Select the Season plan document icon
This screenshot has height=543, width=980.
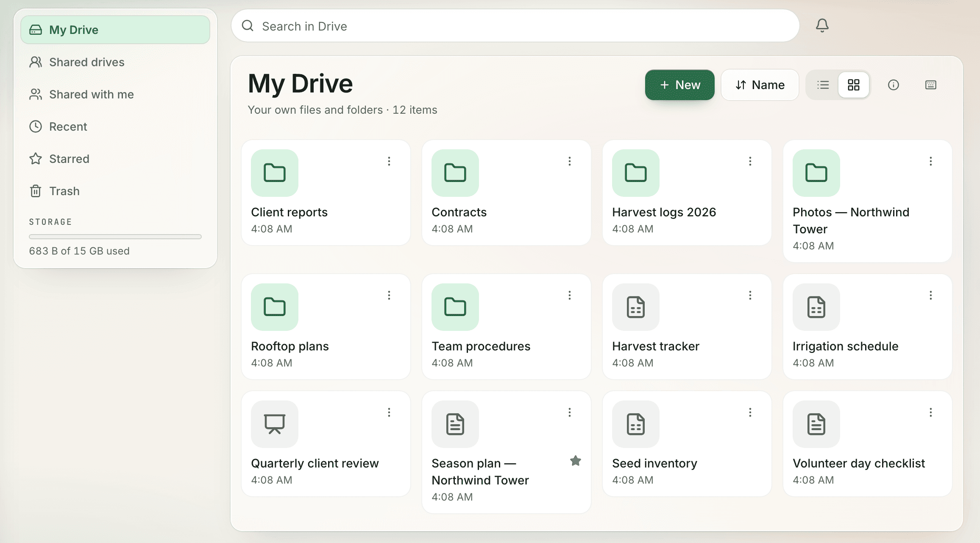coord(455,424)
